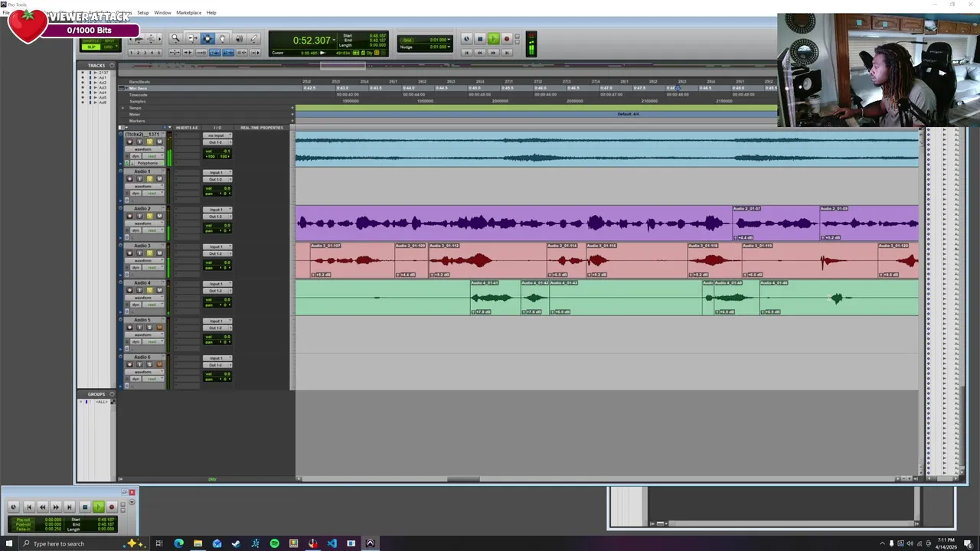Open main counter format dropdown arrow

coord(335,40)
